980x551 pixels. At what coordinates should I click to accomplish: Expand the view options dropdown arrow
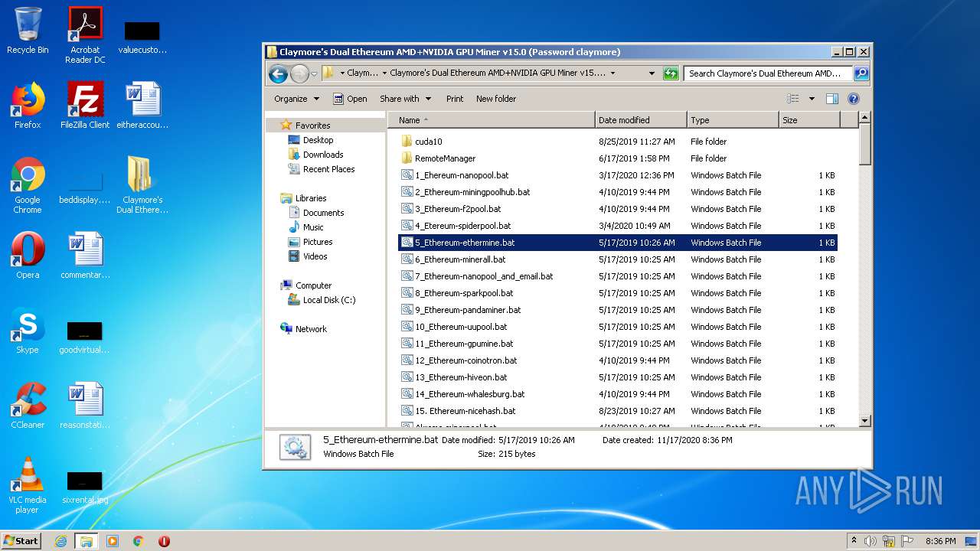pos(812,99)
